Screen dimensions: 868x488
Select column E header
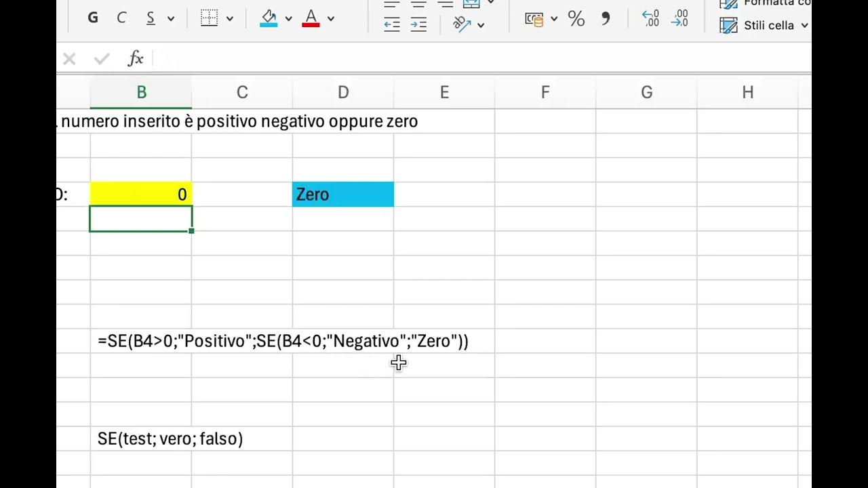[444, 92]
